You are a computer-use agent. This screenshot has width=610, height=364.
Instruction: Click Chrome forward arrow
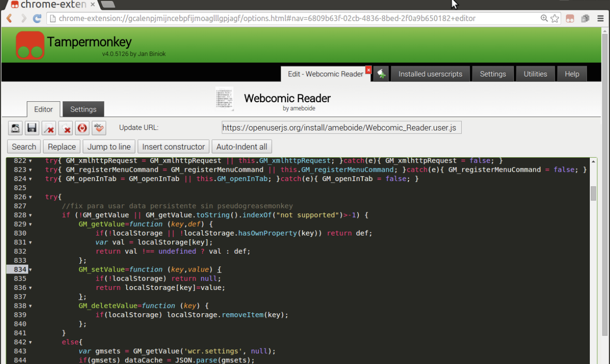pyautogui.click(x=23, y=19)
